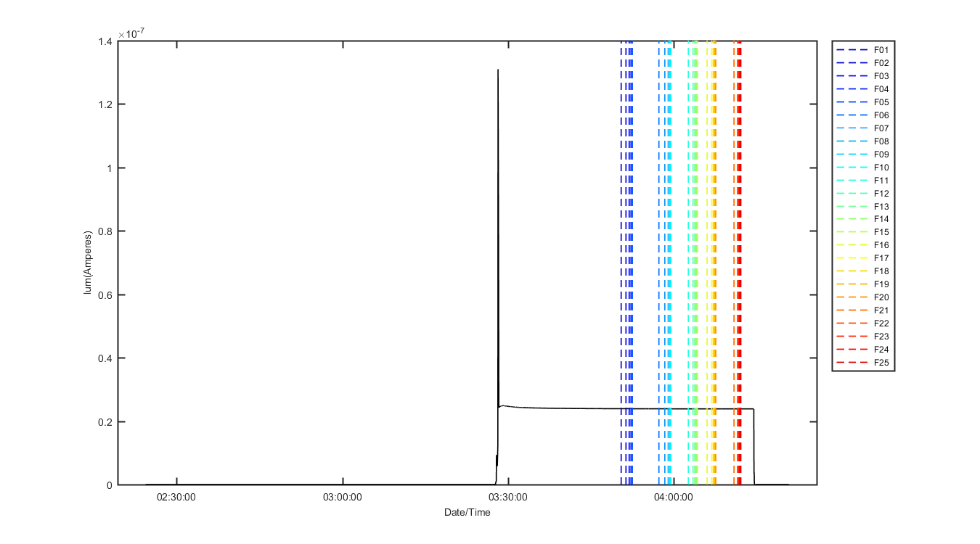Click the F24 legend entry
980x544 pixels.
[x=863, y=350]
